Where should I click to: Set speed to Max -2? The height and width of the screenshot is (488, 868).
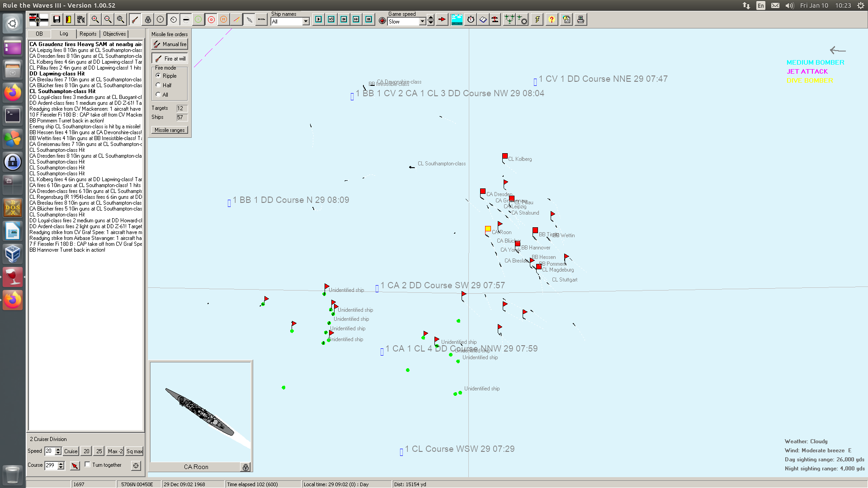point(115,451)
